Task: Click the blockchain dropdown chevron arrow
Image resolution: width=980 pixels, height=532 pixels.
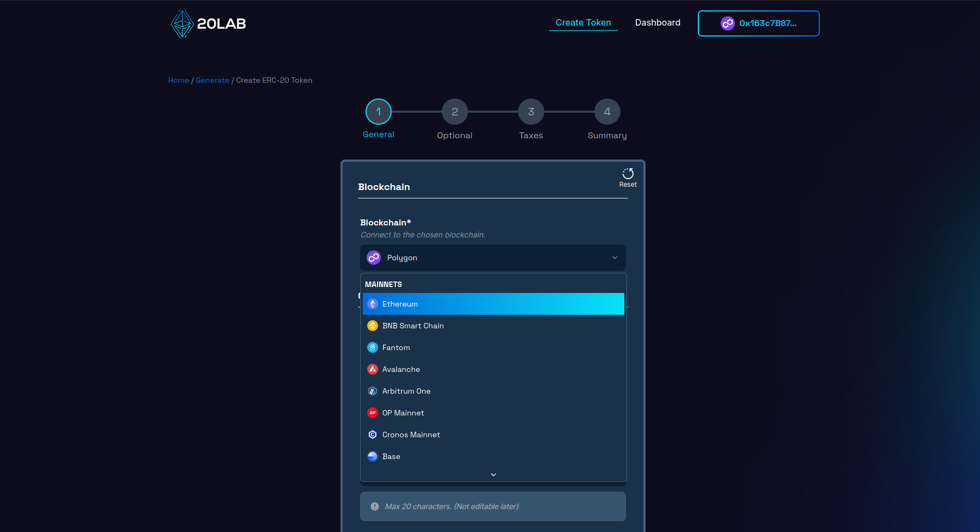Action: pos(615,258)
